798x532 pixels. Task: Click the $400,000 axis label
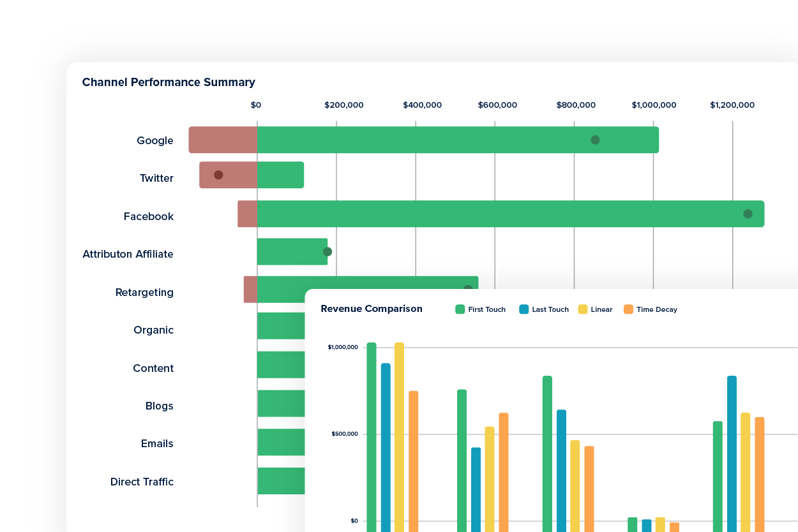click(x=422, y=105)
